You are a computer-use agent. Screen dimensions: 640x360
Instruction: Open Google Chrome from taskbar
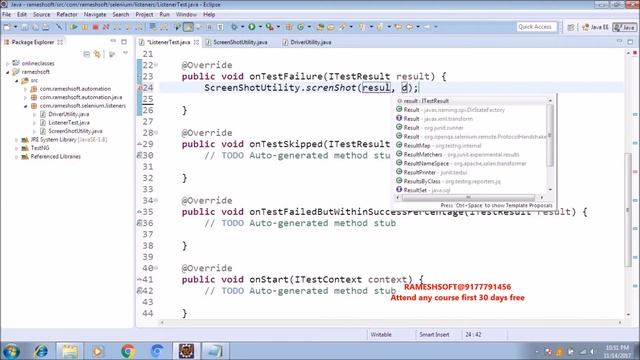[128, 351]
